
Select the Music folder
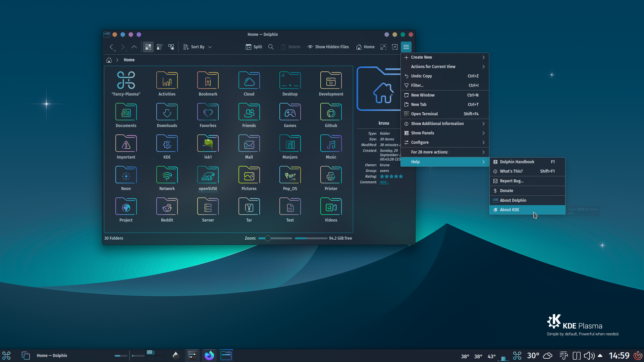[x=331, y=146]
